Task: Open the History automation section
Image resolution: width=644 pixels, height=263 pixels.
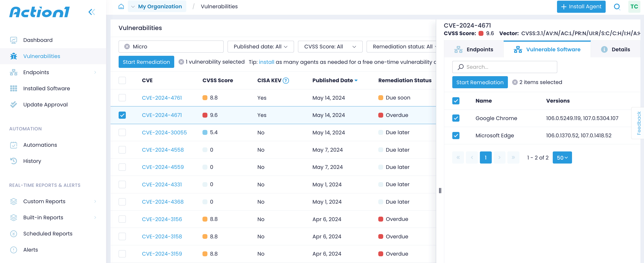Action: pos(32,161)
